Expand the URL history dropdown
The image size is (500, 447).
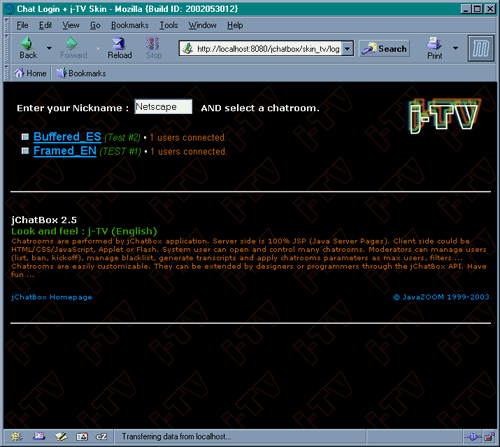click(x=347, y=49)
